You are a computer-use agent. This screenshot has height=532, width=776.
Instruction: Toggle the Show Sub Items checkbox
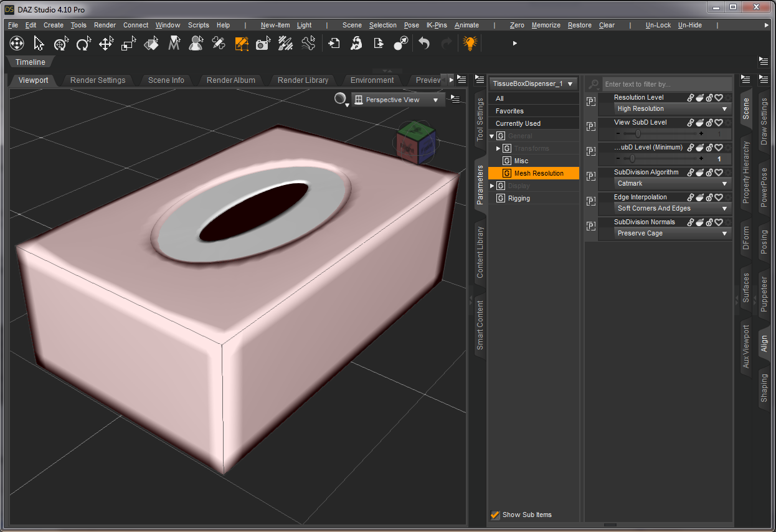click(x=495, y=515)
